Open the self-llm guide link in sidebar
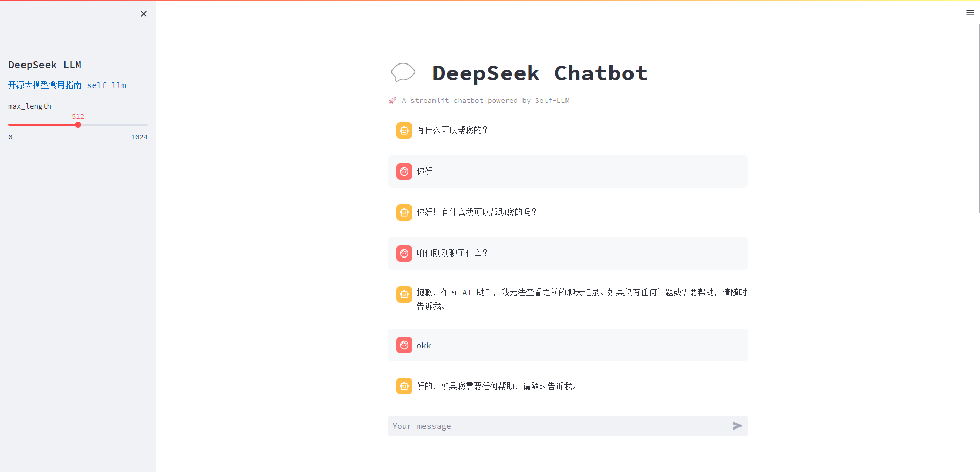This screenshot has height=472, width=980. pos(67,85)
